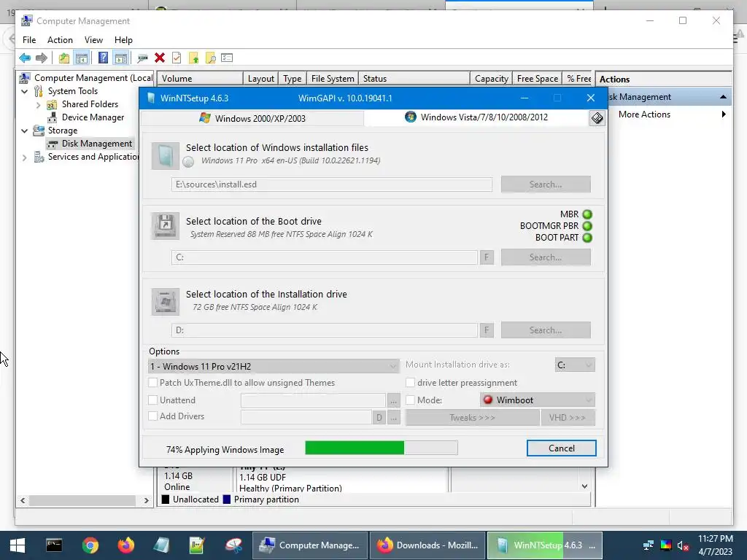Collapse the Storage tree node
Image resolution: width=747 pixels, height=560 pixels.
pos(24,131)
